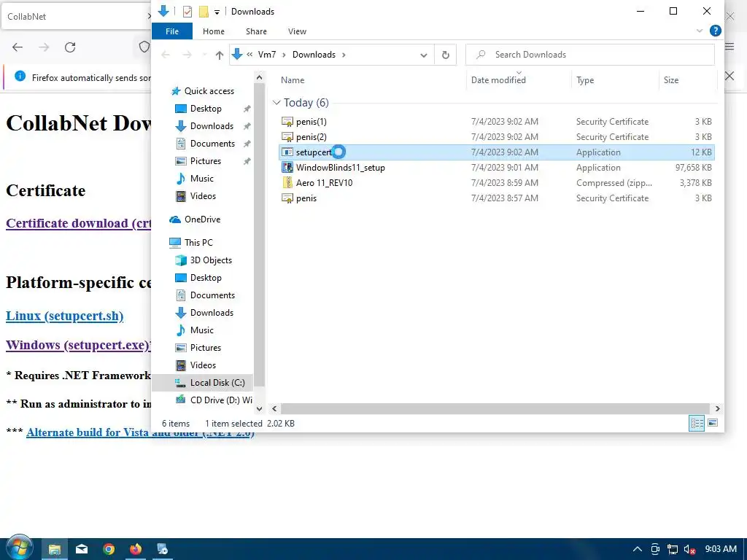
Task: Click the Firefox tracking protection shield icon
Action: pyautogui.click(x=144, y=47)
